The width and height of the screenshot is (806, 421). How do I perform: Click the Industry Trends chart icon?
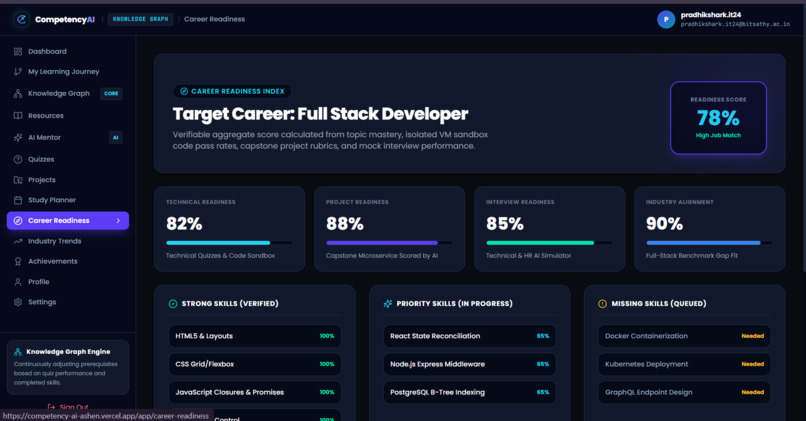click(18, 241)
